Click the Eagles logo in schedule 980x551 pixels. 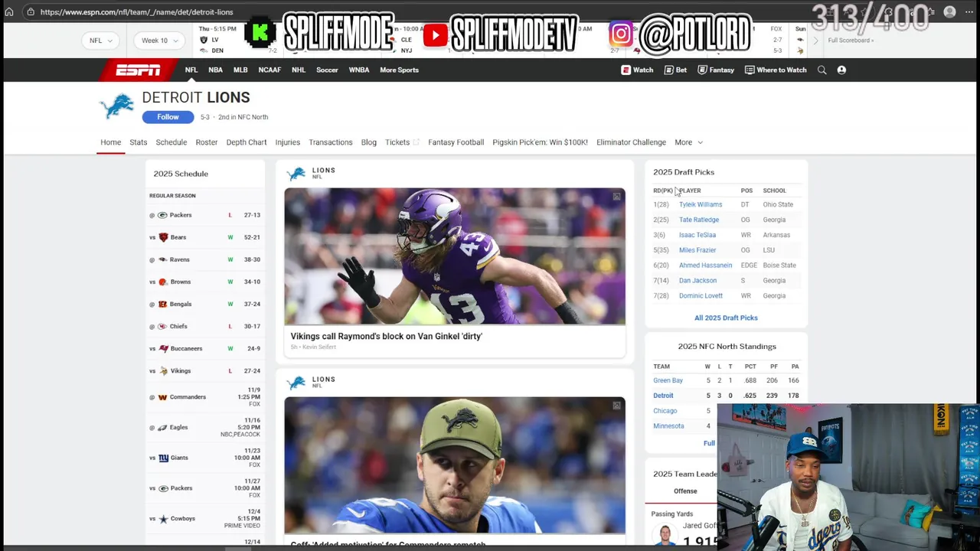coord(162,427)
